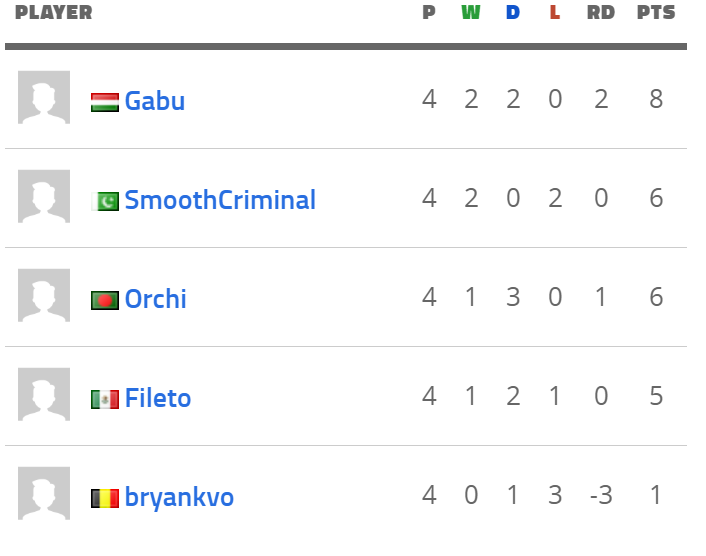Click SmoothCriminal's avatar placeholder image

[x=44, y=196]
